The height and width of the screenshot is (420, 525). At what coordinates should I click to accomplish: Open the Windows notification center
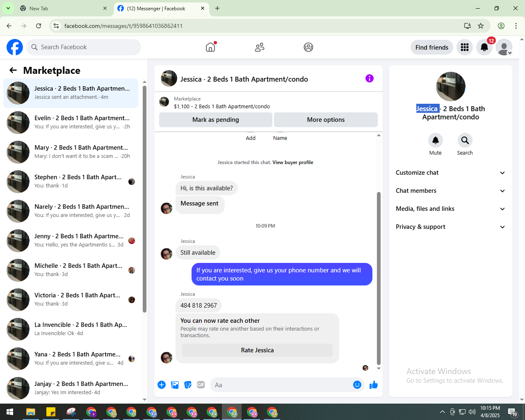[513, 412]
